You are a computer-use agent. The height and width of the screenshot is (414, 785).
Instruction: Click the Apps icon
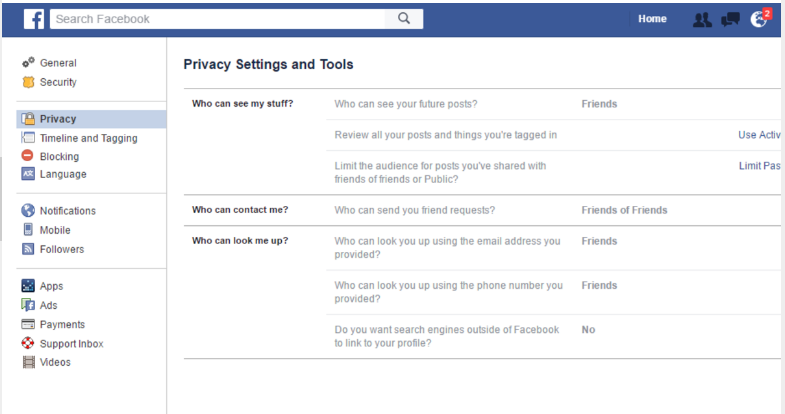28,286
